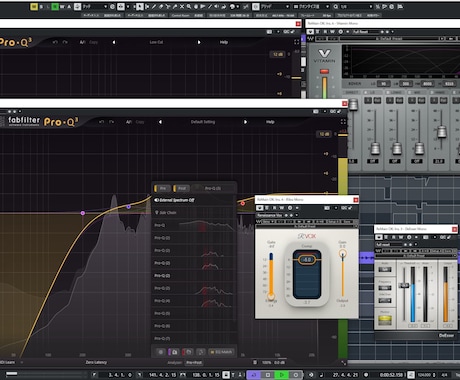Open Help in front Pro-Q 3 window
The image size is (460, 380).
270,122
